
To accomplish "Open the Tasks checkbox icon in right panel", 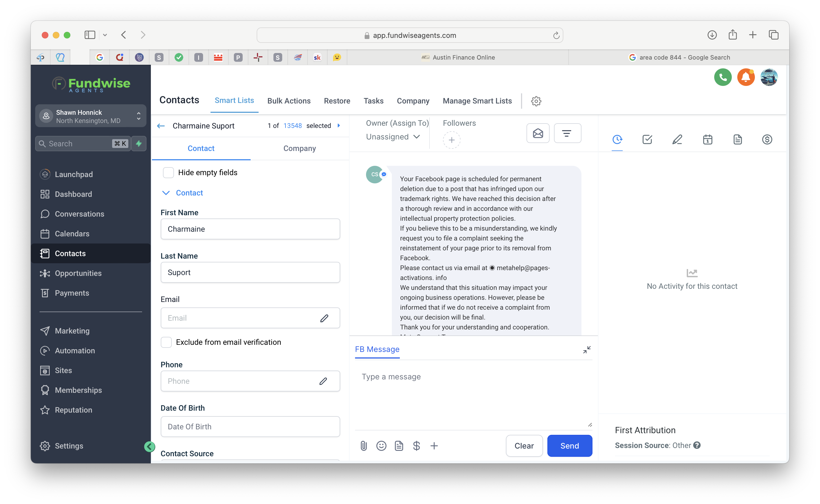I will click(647, 140).
